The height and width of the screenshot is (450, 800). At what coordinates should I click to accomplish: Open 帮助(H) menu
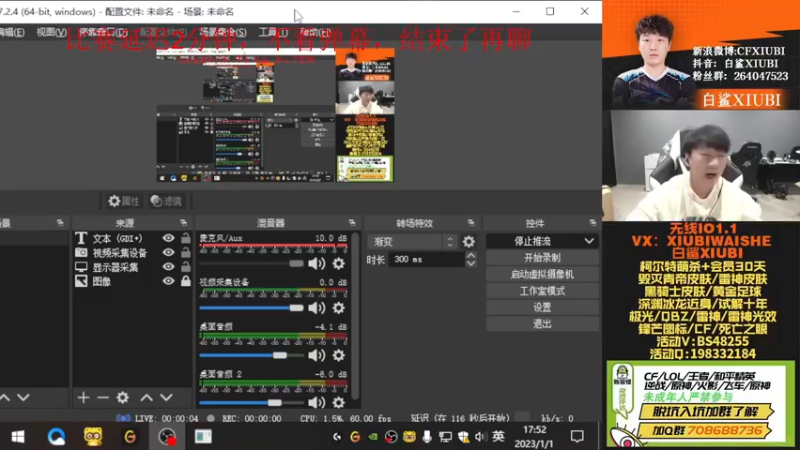315,32
